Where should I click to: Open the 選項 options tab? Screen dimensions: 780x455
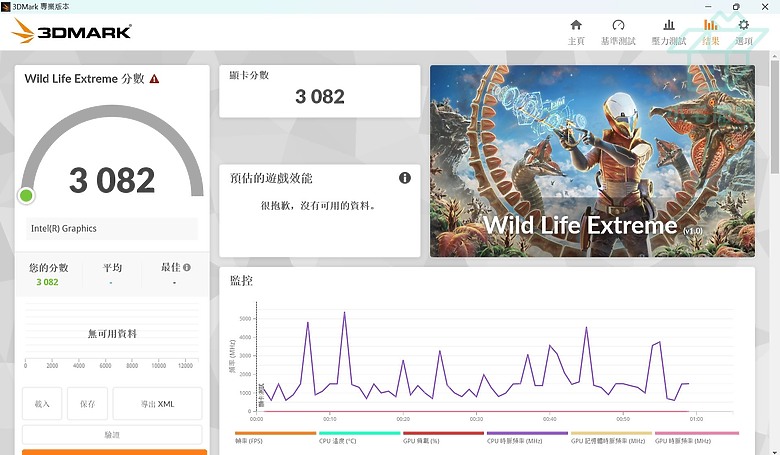744,33
